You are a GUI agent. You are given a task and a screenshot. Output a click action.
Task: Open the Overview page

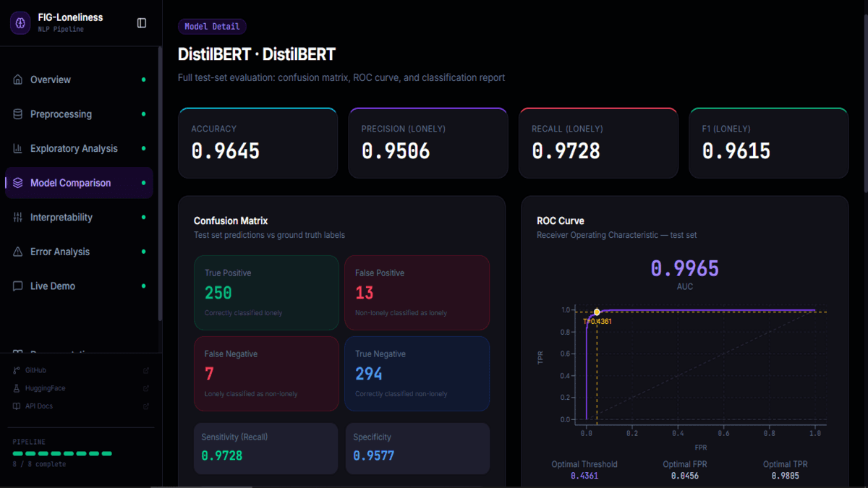click(x=79, y=80)
